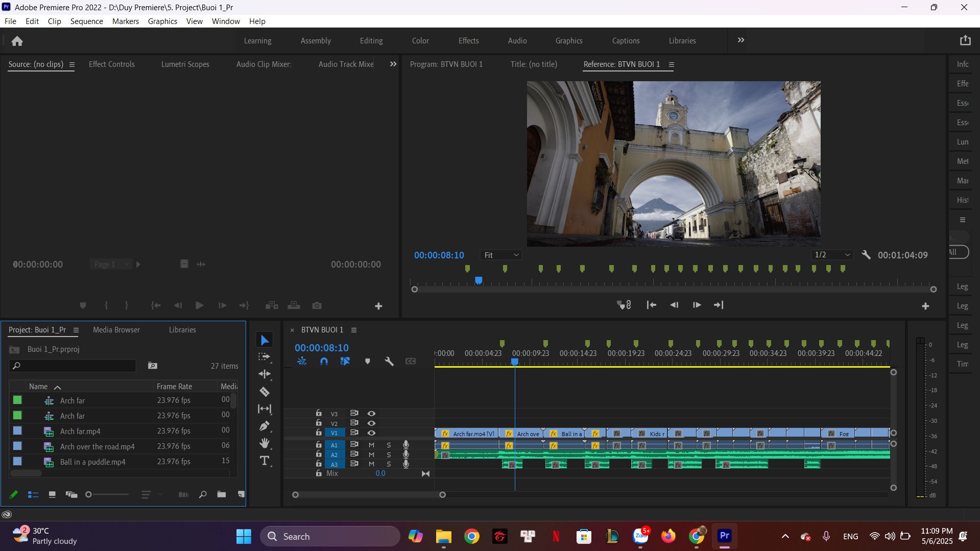Click Reference monitor button editor plus
The image size is (980, 551).
point(925,306)
